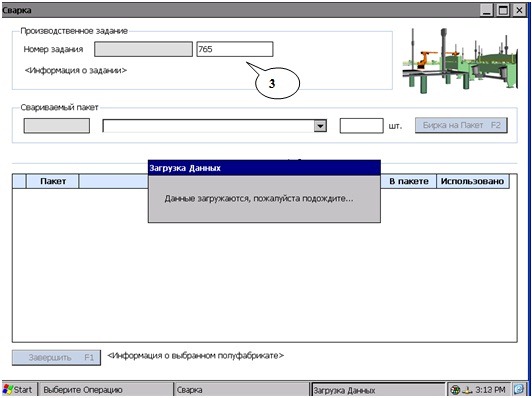Click the Пакет column header
Image resolution: width=532 pixels, height=398 pixels.
53,181
